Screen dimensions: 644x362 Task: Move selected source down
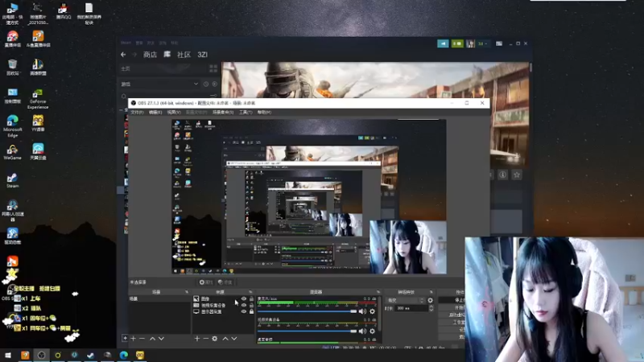[x=234, y=339]
